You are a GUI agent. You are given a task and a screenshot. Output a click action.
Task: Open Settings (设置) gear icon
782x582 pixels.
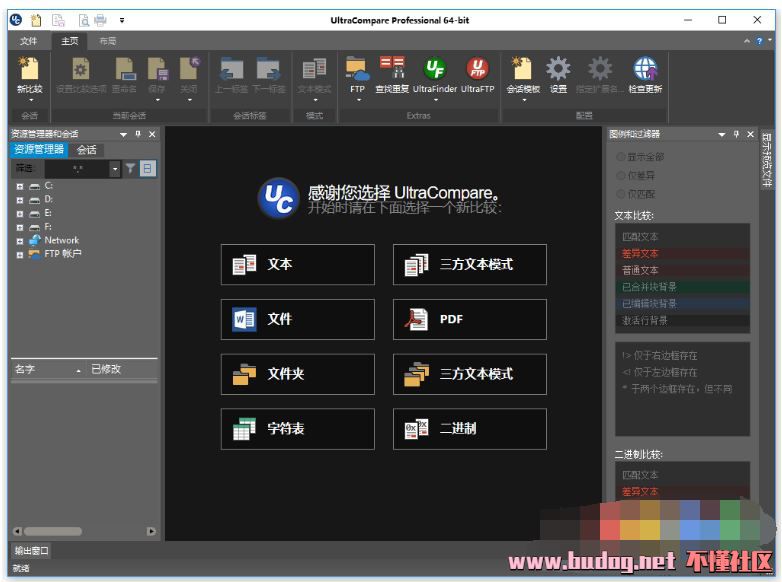click(558, 69)
